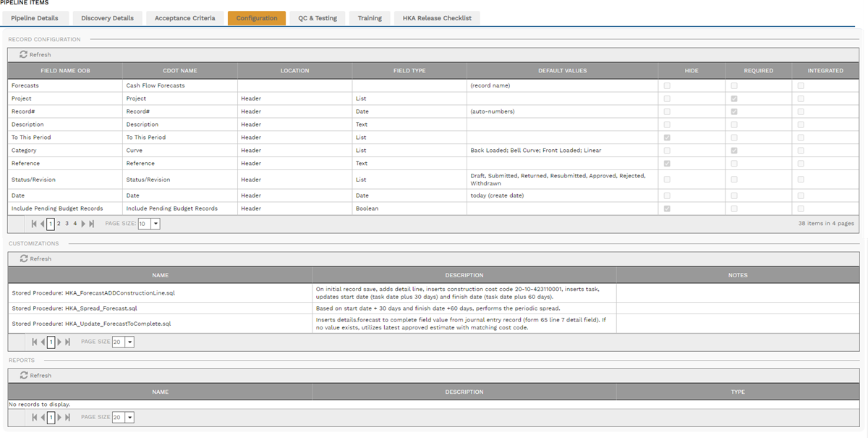868x438 pixels.
Task: Go to next page in Customizations pager
Action: click(59, 342)
